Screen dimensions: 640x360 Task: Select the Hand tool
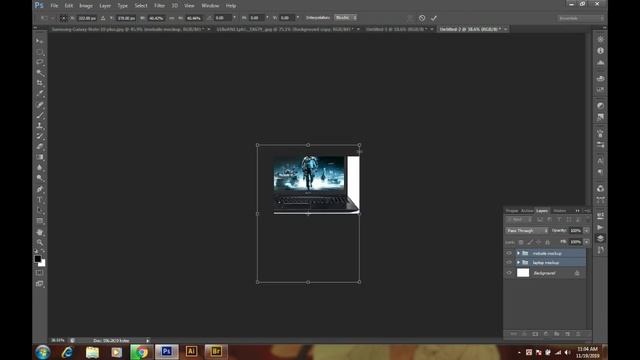[40, 232]
